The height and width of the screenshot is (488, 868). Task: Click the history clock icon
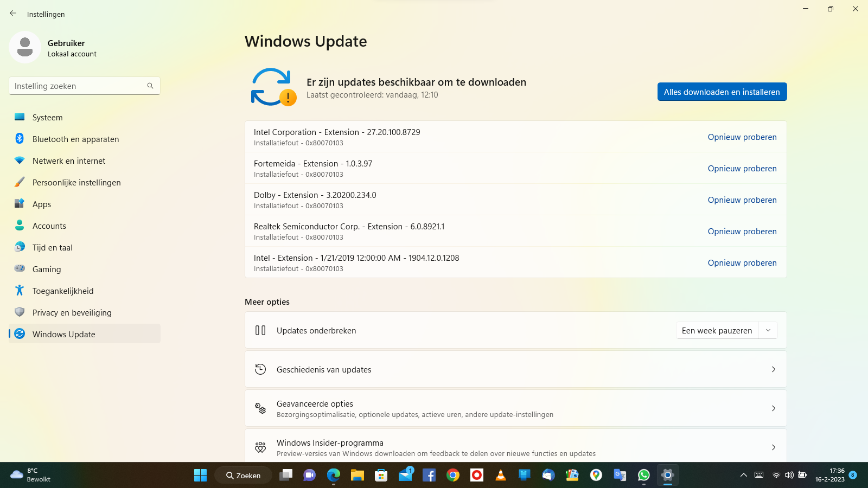tap(260, 369)
